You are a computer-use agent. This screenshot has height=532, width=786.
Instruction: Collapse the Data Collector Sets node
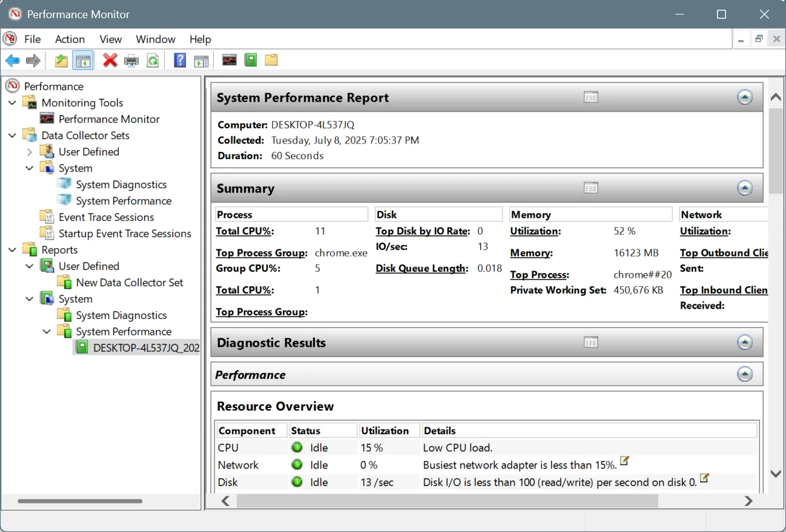[12, 136]
